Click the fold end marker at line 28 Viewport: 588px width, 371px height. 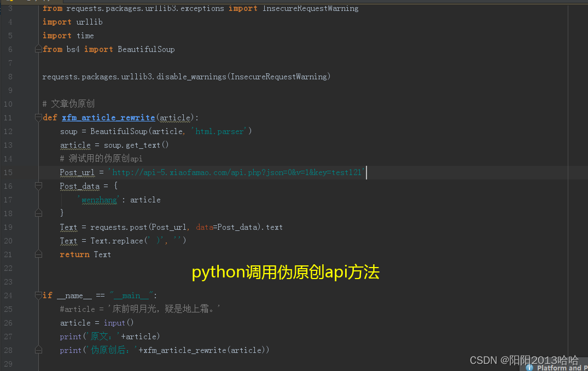[x=38, y=350]
